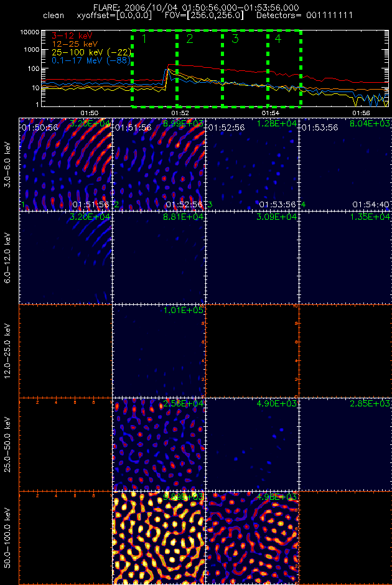Select the 50.0-100.0 keV panel showing 4.98E+03

pos(252,538)
